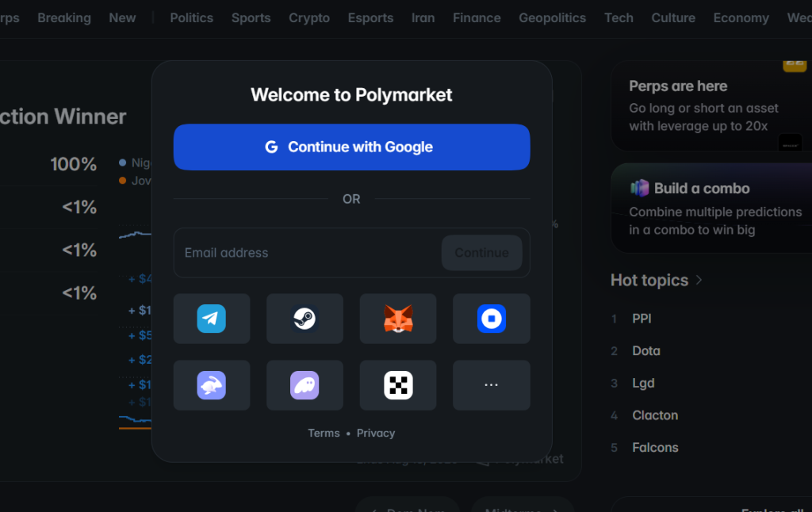Click the 100% outcome value
Image resolution: width=812 pixels, height=512 pixels.
click(x=73, y=164)
